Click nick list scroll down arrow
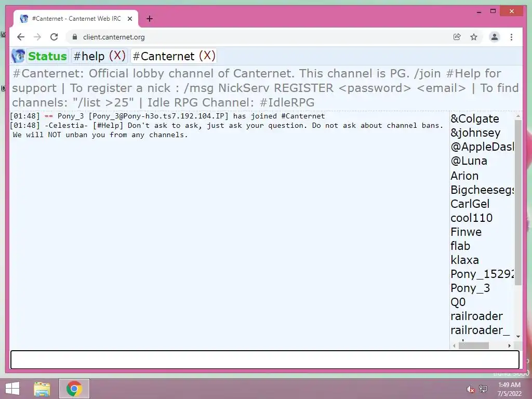Screen dimensions: 532x399 pos(518,337)
